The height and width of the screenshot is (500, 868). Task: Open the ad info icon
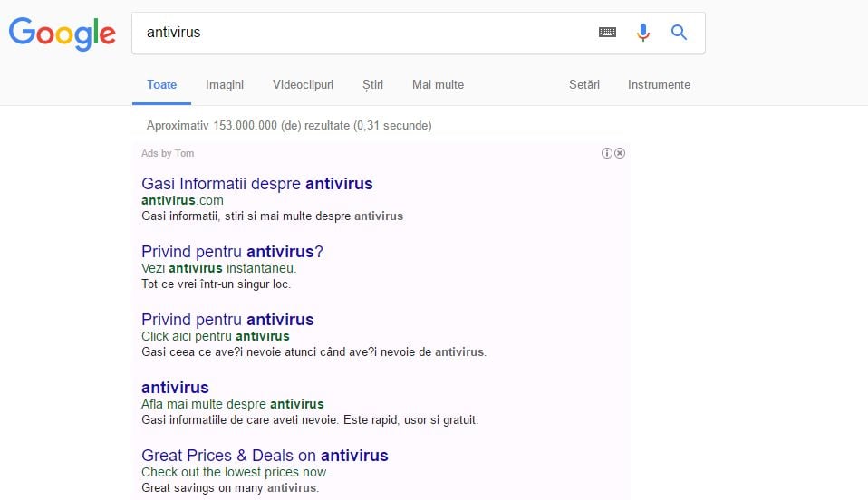pos(607,153)
